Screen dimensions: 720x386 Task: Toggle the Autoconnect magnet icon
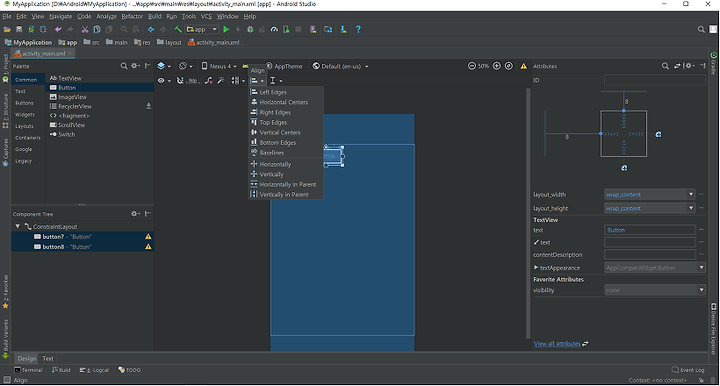click(180, 81)
